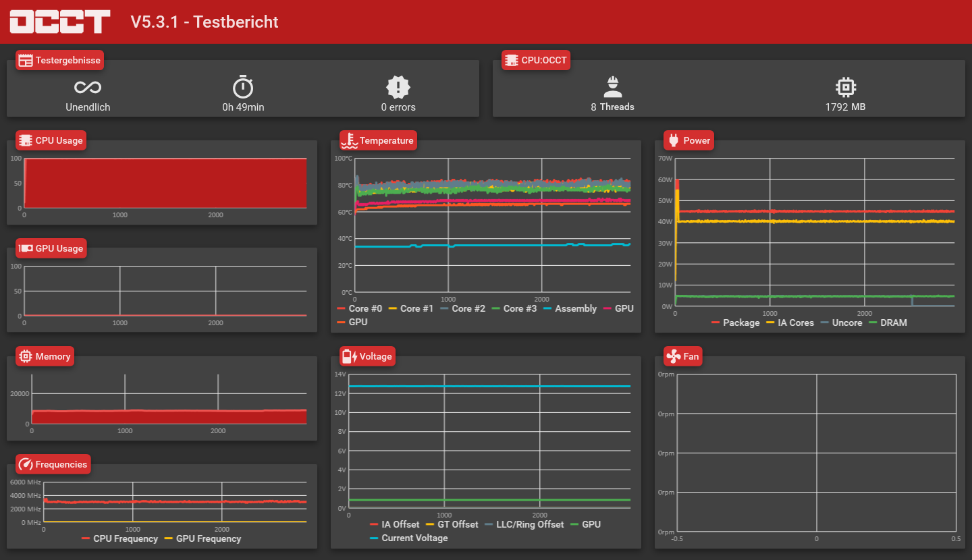Screen dimensions: 972x560
Task: Toggle Core #0 series in Temperature legend
Action: pyautogui.click(x=360, y=308)
